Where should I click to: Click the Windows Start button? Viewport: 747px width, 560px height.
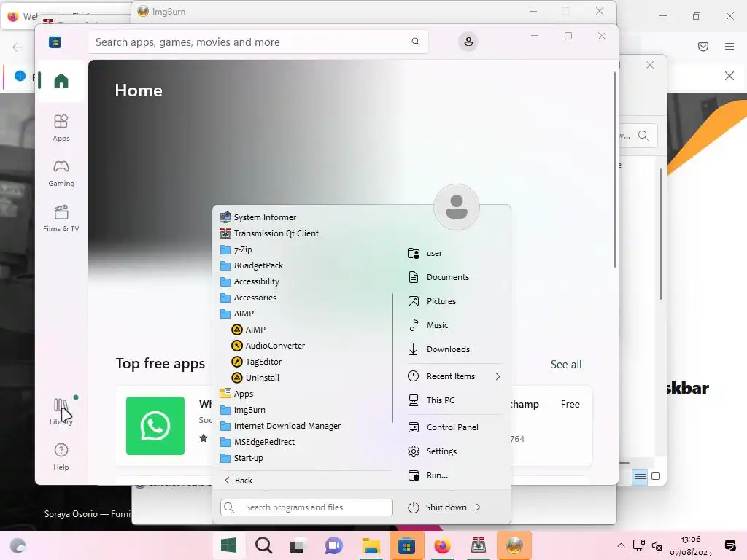[x=228, y=545]
